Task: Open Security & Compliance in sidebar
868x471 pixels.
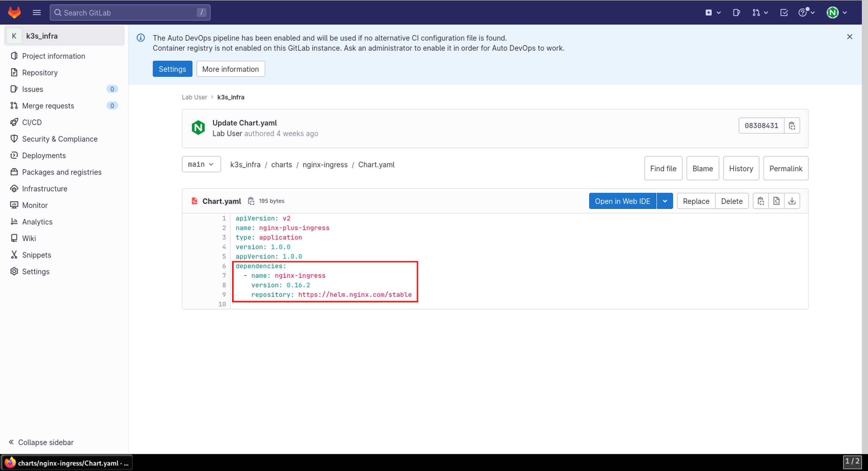Action: (64, 139)
